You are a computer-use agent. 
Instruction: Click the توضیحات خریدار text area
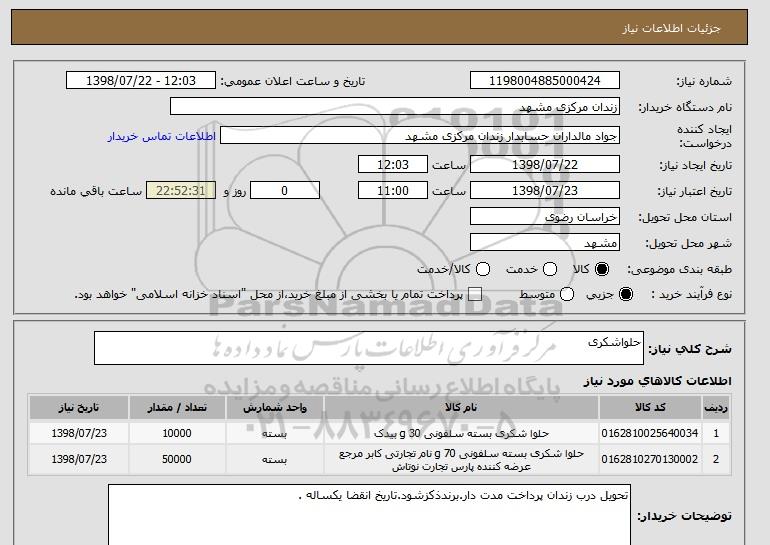pyautogui.click(x=369, y=515)
